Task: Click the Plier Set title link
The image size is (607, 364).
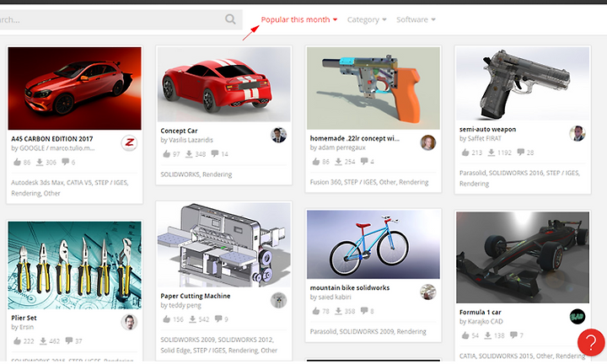Action: click(24, 318)
